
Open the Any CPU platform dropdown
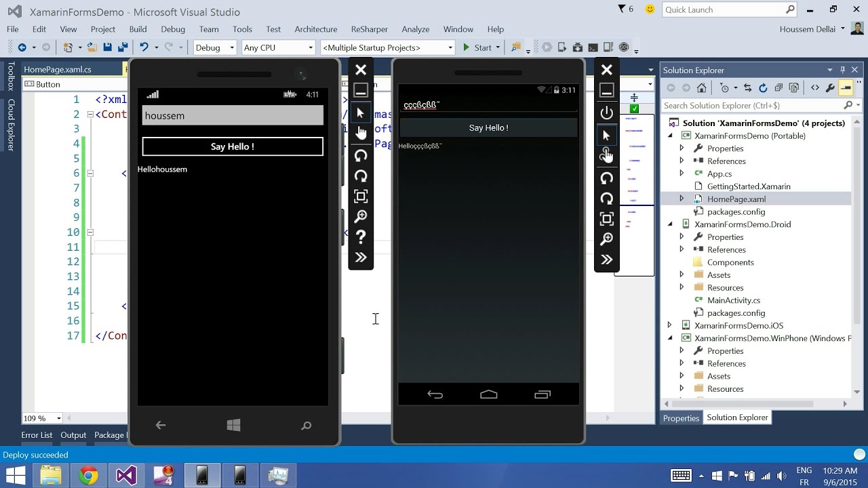(x=279, y=47)
